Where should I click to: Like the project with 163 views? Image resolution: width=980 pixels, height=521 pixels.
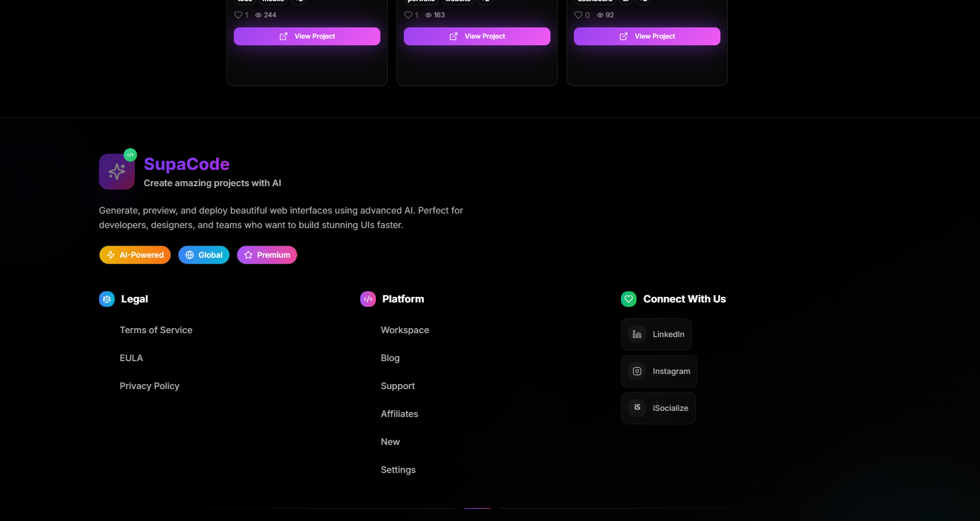(x=408, y=15)
